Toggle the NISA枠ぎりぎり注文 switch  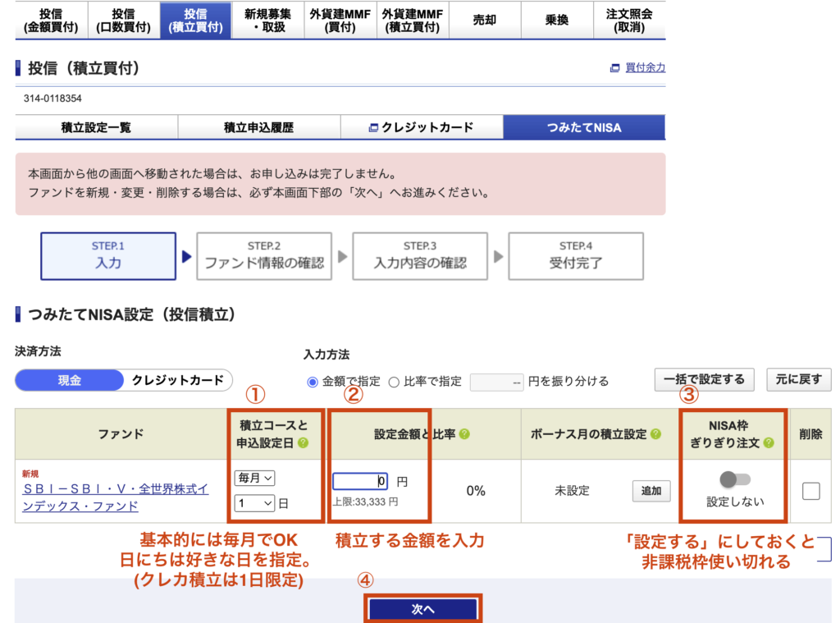(734, 479)
